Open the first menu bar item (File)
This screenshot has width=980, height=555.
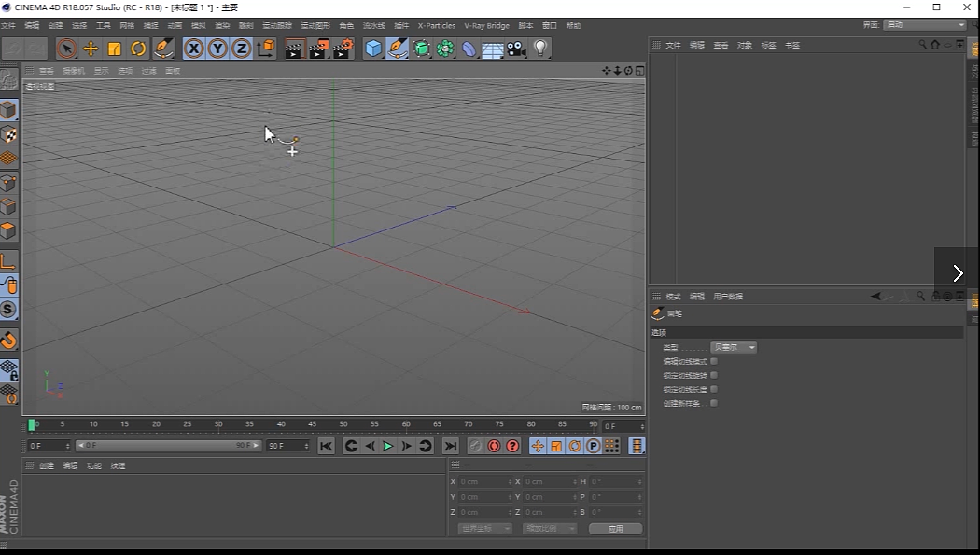8,25
